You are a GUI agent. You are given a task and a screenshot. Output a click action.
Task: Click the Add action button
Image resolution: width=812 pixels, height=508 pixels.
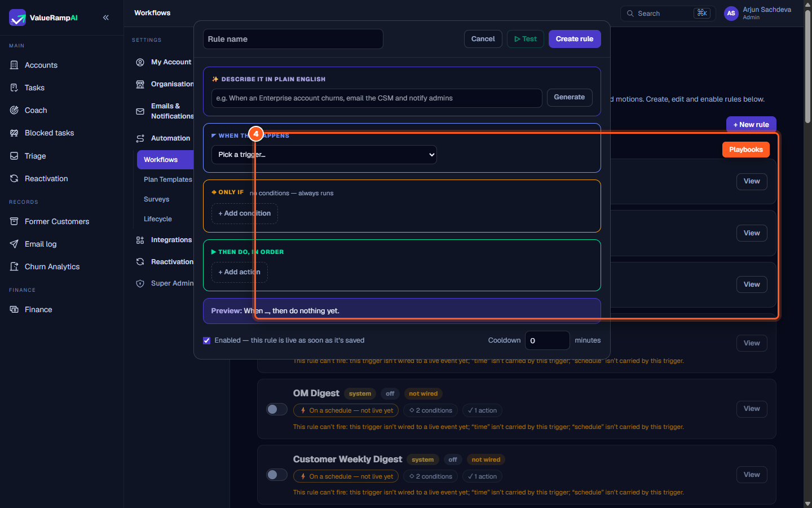click(240, 272)
